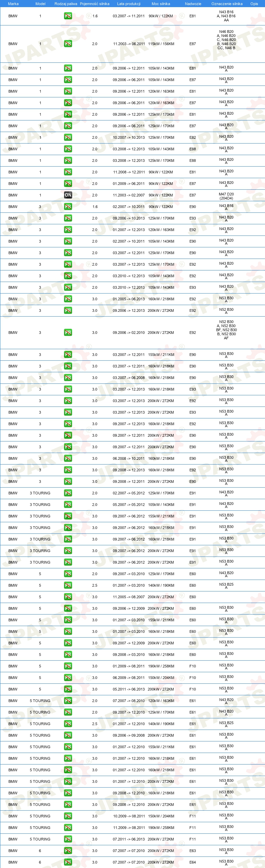This screenshot has width=265, height=868.
Task: Click the petrol icon in the 02.2007 -> 05.2012 row
Action: pos(68,493)
